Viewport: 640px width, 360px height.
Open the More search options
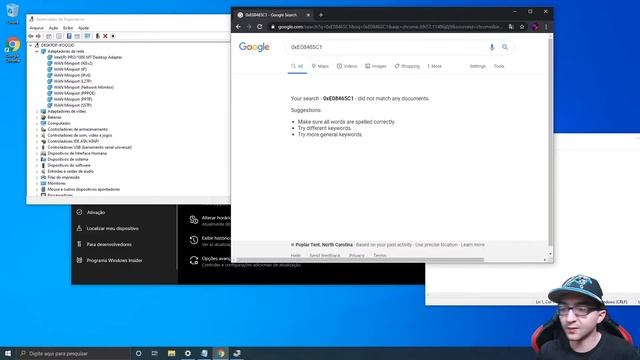tap(434, 66)
